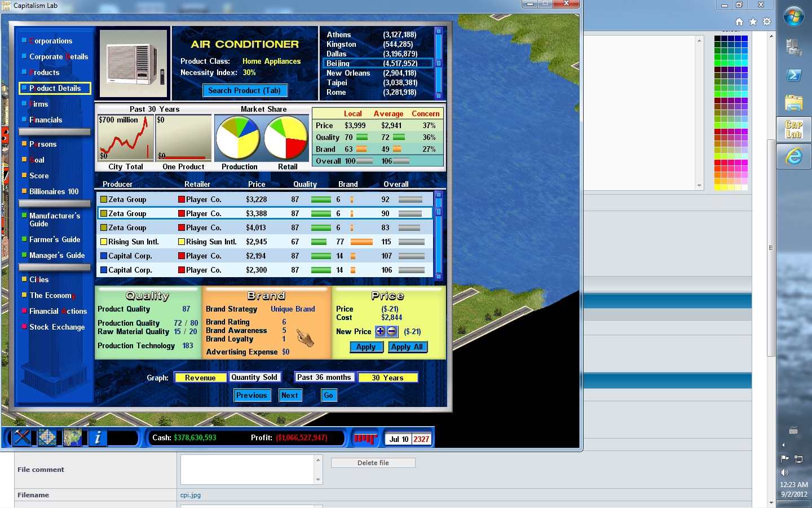Click the Action Center flag icon
The image size is (812, 508).
pyautogui.click(x=784, y=458)
